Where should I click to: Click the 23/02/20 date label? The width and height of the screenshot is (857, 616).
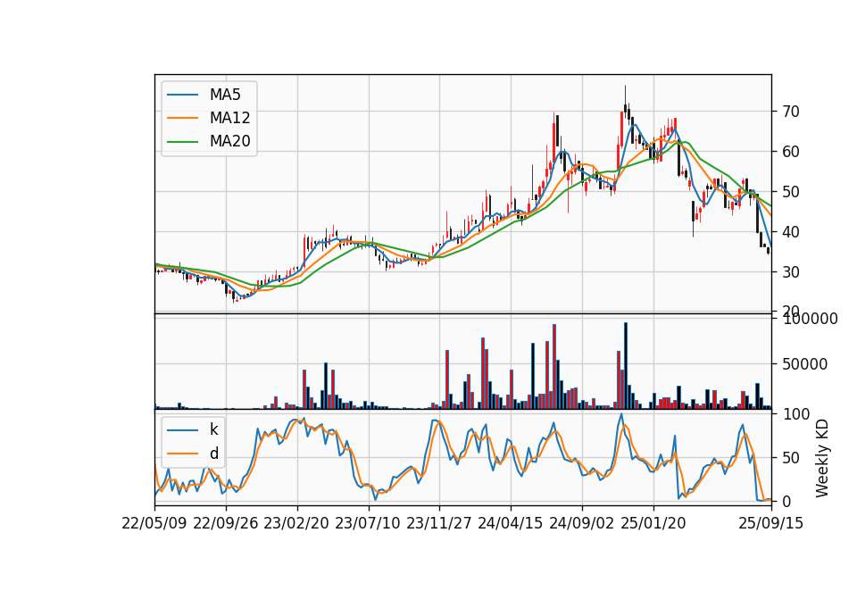(x=296, y=523)
